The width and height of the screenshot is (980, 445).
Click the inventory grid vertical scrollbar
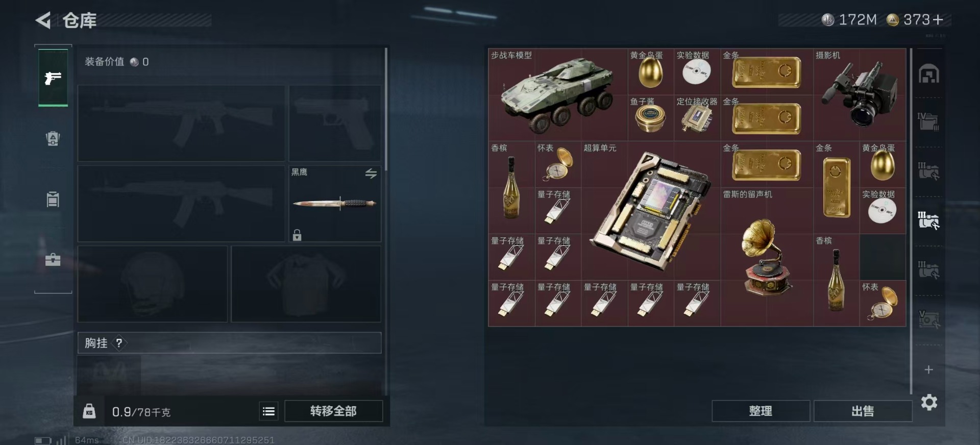point(911,221)
